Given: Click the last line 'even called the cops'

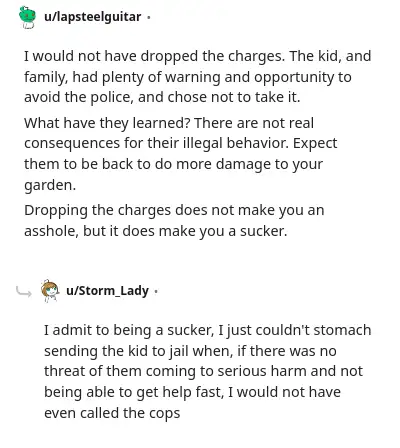Looking at the screenshot, I should (x=112, y=413).
